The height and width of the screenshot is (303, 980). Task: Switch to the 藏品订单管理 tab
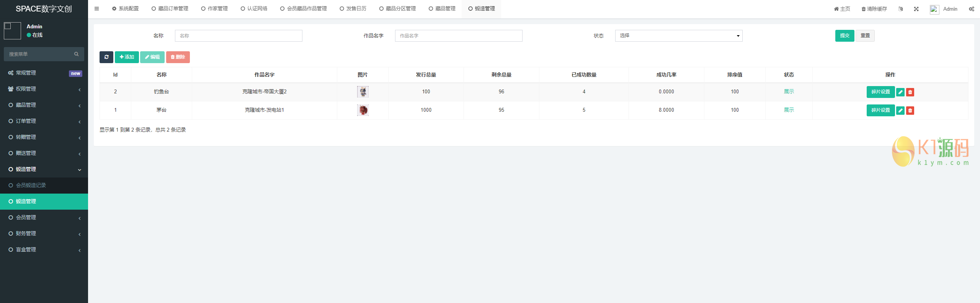pos(170,9)
